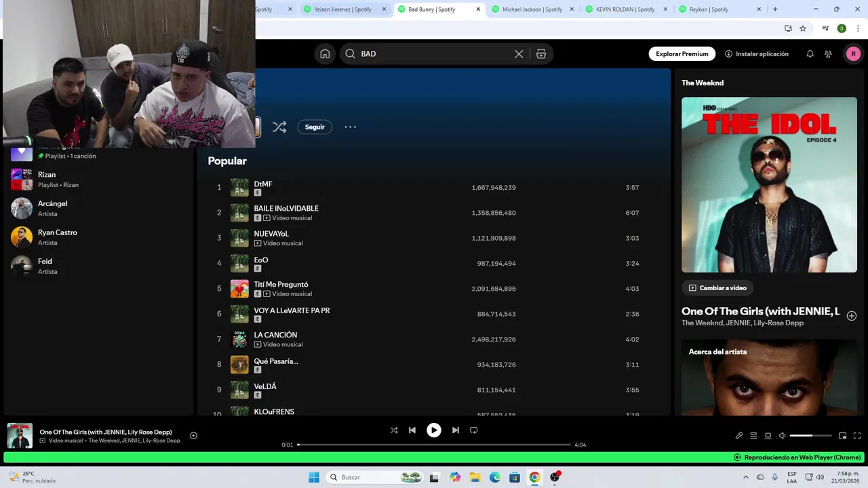Open File Explorer from taskbar
This screenshot has height=488, width=868.
[x=475, y=477]
